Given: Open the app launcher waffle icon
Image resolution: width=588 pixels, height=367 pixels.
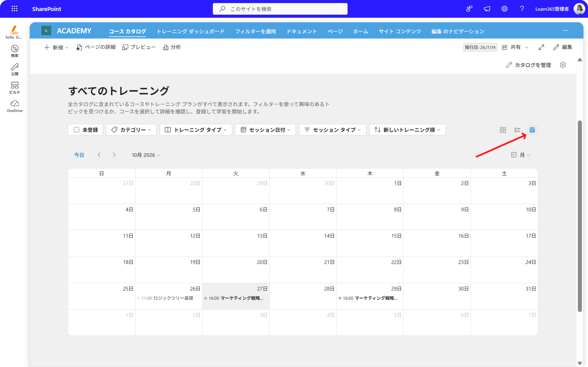Looking at the screenshot, I should [15, 9].
